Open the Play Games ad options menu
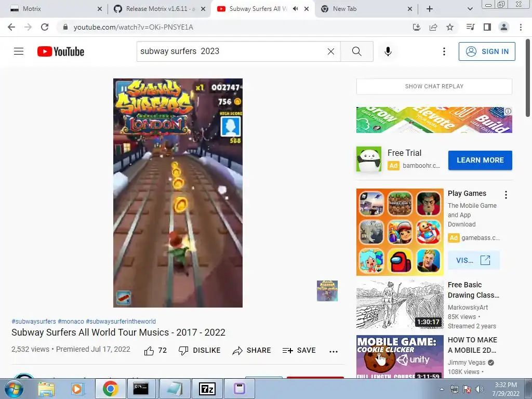This screenshot has width=532, height=399. click(x=506, y=194)
